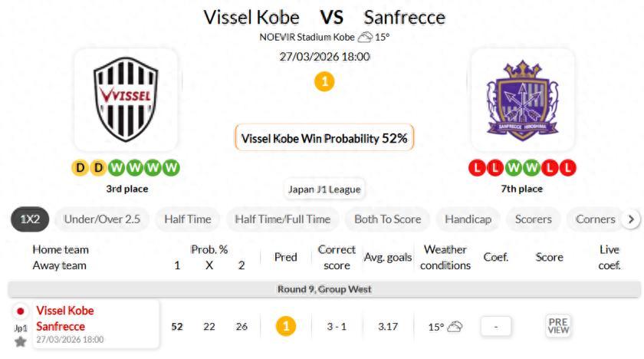Open the Both To Score tab
The image size is (644, 359).
[x=387, y=219]
